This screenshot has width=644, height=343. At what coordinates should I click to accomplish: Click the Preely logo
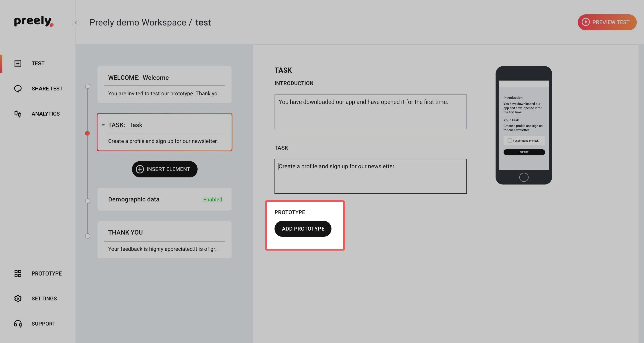(34, 21)
